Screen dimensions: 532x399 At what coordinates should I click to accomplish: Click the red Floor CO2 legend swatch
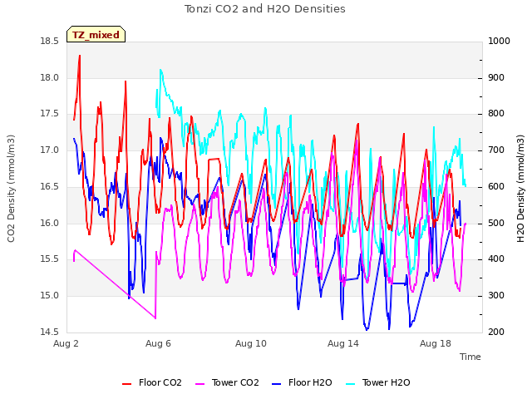126,384
